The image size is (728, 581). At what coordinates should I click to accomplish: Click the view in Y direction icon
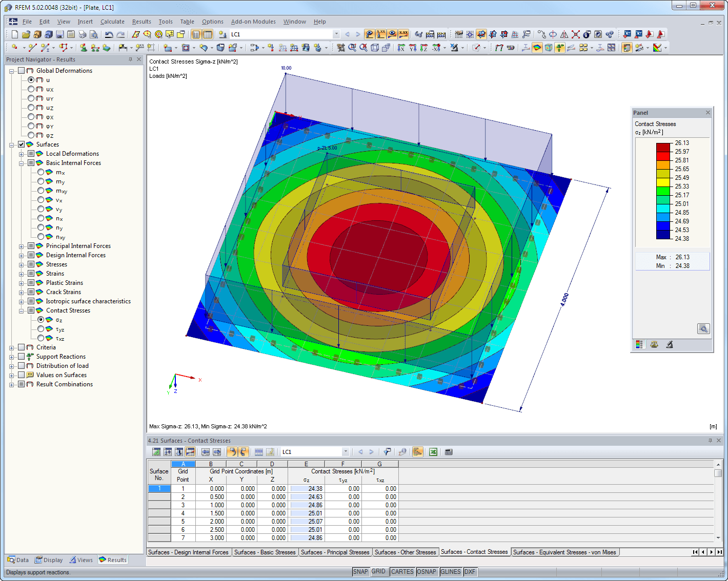(412, 48)
